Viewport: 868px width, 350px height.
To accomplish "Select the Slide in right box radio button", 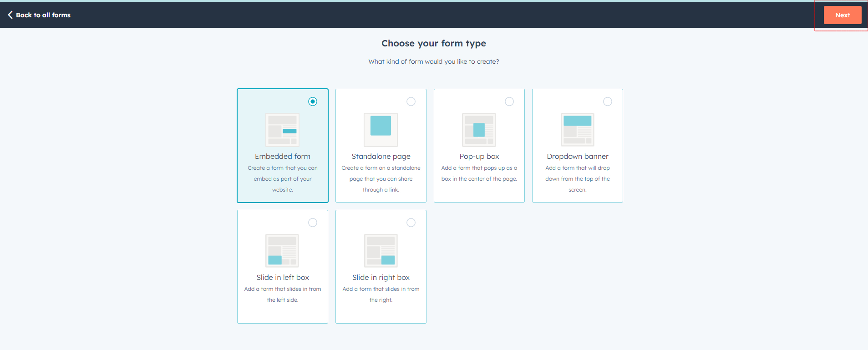I will click(x=411, y=223).
